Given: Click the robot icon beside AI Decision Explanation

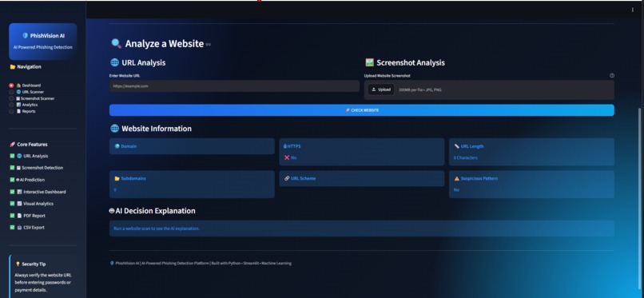Looking at the screenshot, I should 112,211.
